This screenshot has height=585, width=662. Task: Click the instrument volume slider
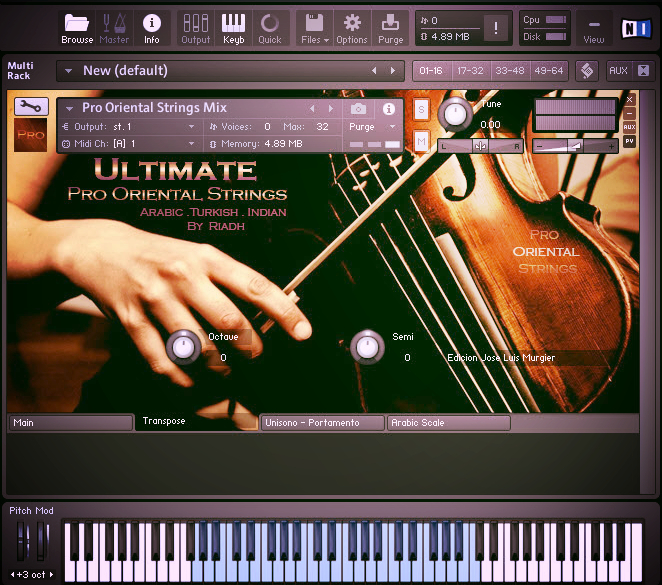click(575, 146)
